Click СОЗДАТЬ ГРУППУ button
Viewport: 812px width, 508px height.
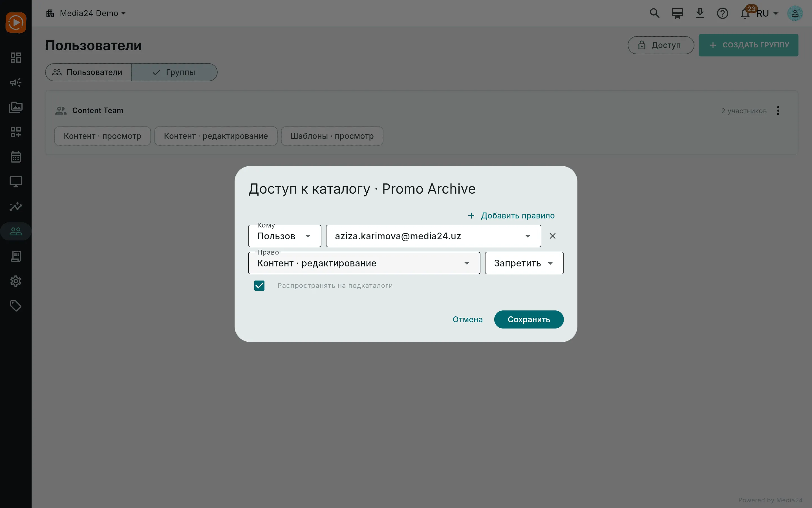click(749, 45)
